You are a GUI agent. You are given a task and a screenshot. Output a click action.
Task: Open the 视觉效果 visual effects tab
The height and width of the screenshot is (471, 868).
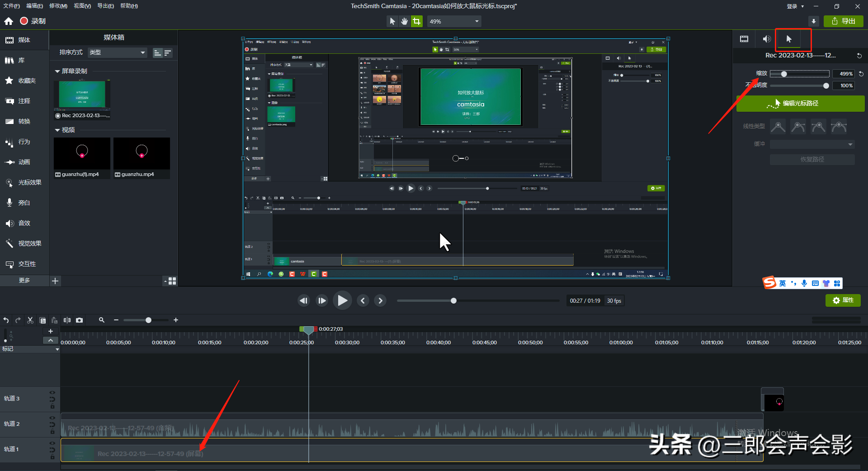24,243
